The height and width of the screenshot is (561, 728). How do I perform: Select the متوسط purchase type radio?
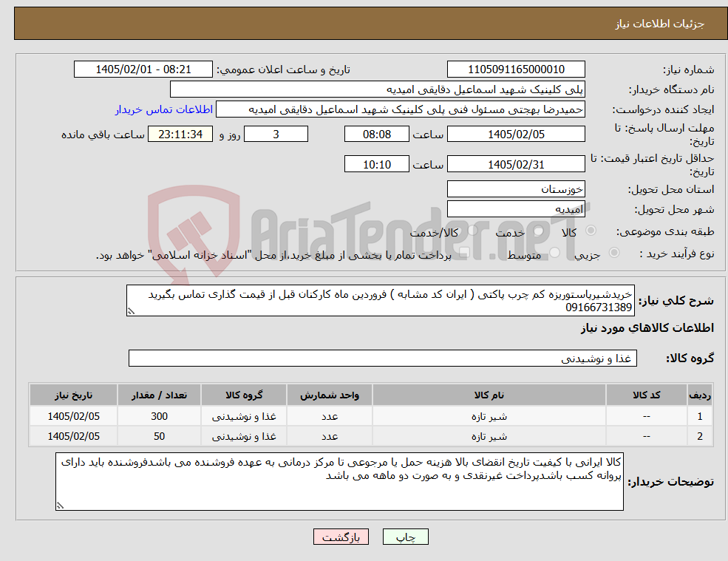click(554, 253)
